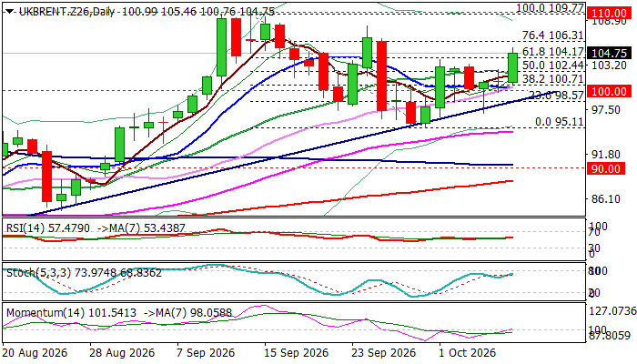Image resolution: width=637 pixels, height=364 pixels.
Task: Select the 50.0 102.44 Fibonacci label
Action: click(x=552, y=66)
